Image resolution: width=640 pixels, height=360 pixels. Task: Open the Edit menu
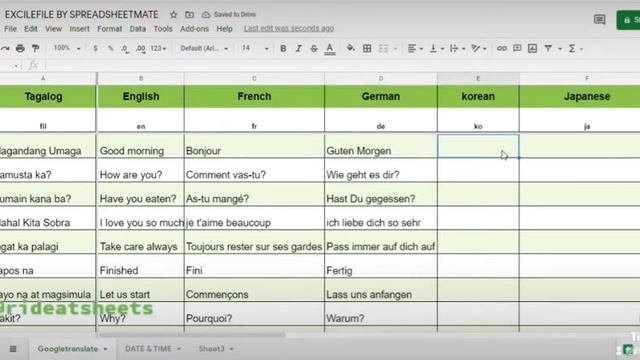[x=31, y=29]
